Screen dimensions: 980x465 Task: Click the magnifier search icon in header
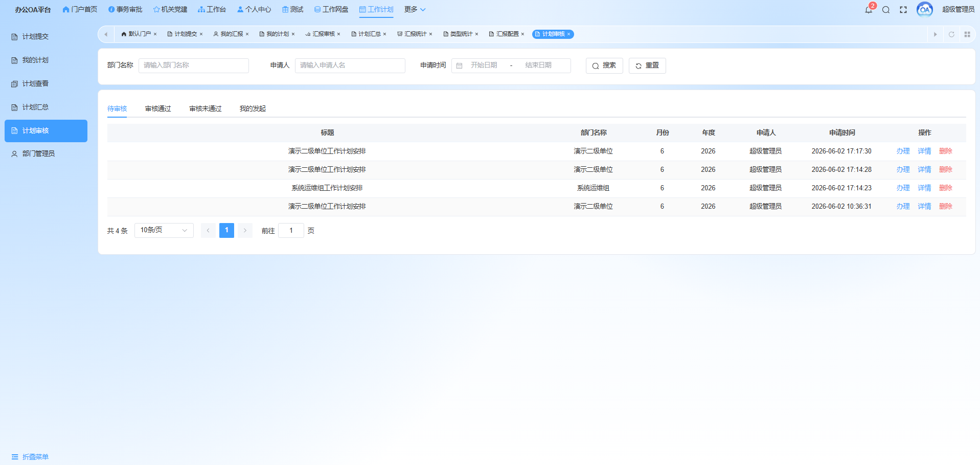pyautogui.click(x=886, y=10)
